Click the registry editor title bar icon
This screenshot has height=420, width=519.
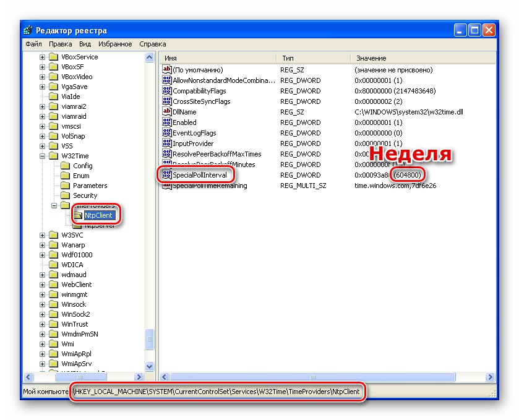click(x=28, y=30)
